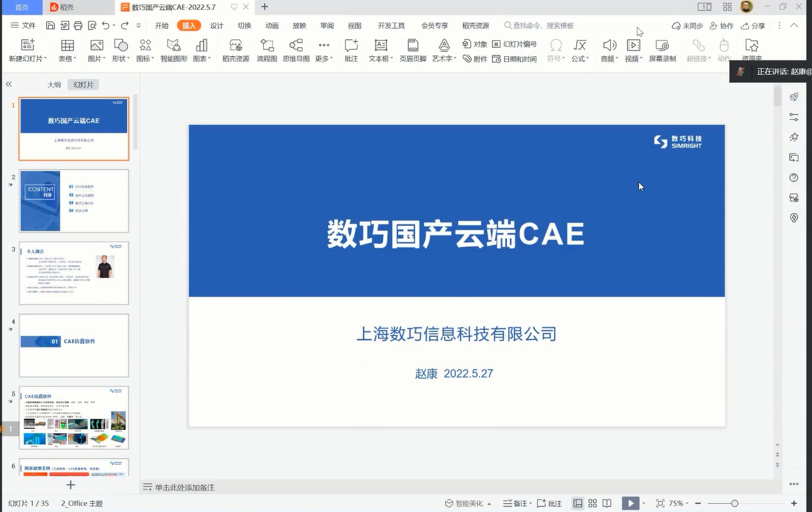Switch to the 开发工具 developer tab

[x=391, y=26]
